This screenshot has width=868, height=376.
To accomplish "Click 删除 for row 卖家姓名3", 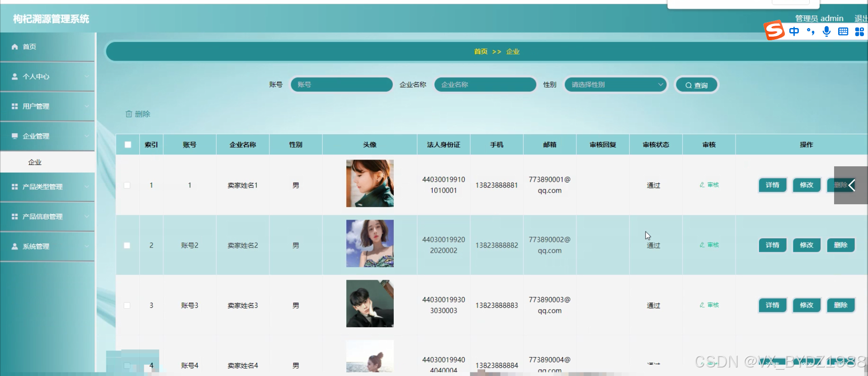I will [x=841, y=305].
